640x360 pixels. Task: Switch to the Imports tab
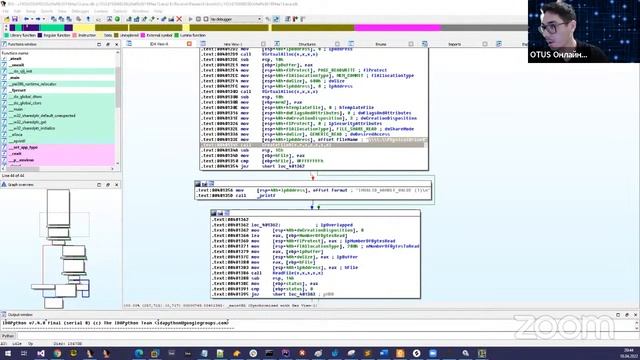pyautogui.click(x=454, y=44)
